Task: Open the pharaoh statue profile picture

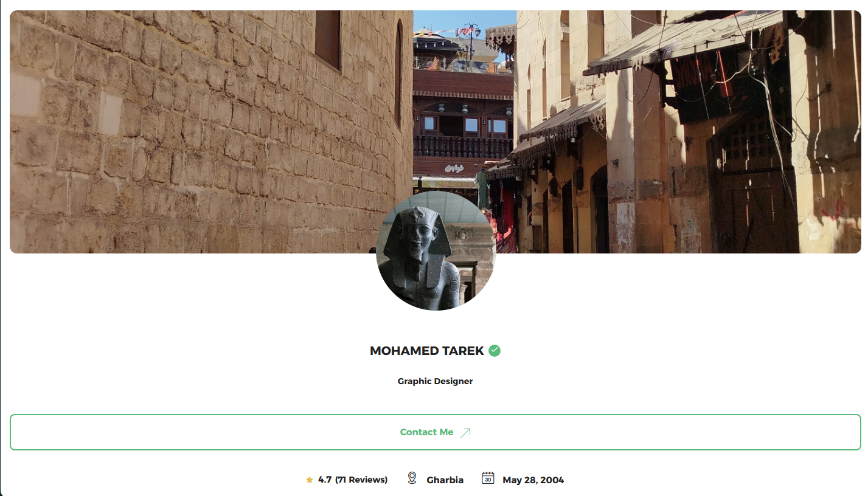Action: coord(436,250)
